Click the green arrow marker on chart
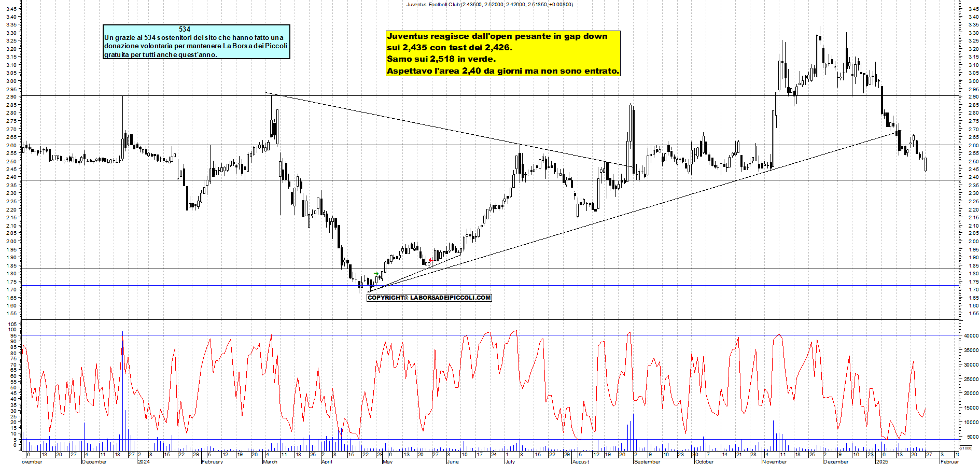This screenshot has width=980, height=464. pyautogui.click(x=376, y=273)
